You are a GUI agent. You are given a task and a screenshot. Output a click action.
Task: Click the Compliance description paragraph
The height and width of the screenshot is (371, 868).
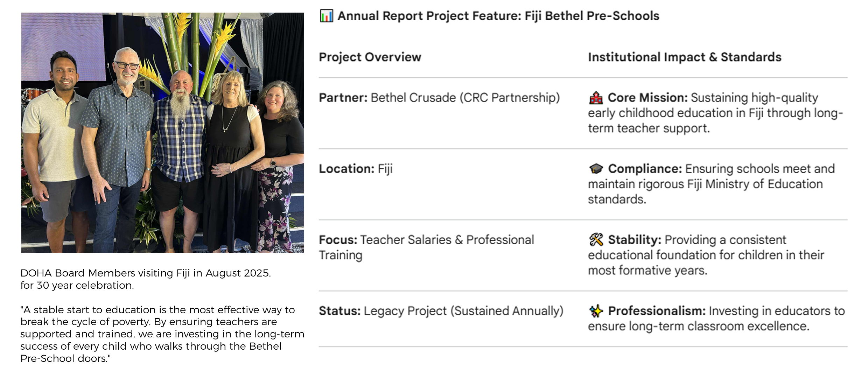point(711,184)
